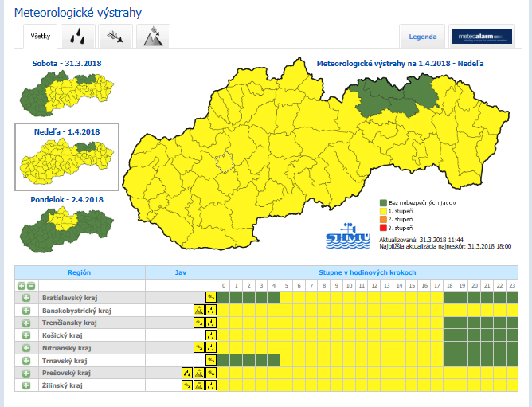Click rain warning icon in Košický kraj row
532x407 pixels.
tap(210, 336)
